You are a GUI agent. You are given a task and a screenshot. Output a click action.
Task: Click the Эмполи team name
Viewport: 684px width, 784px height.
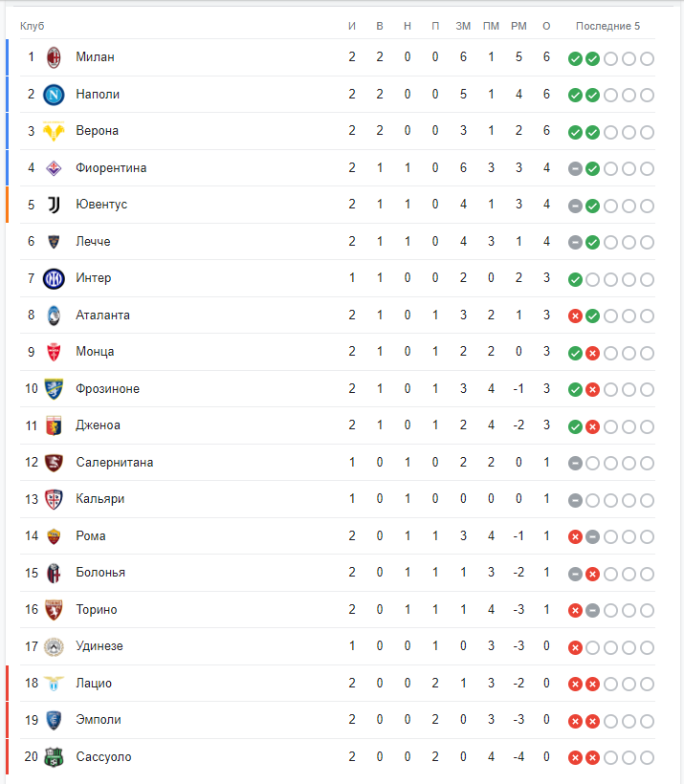(99, 720)
